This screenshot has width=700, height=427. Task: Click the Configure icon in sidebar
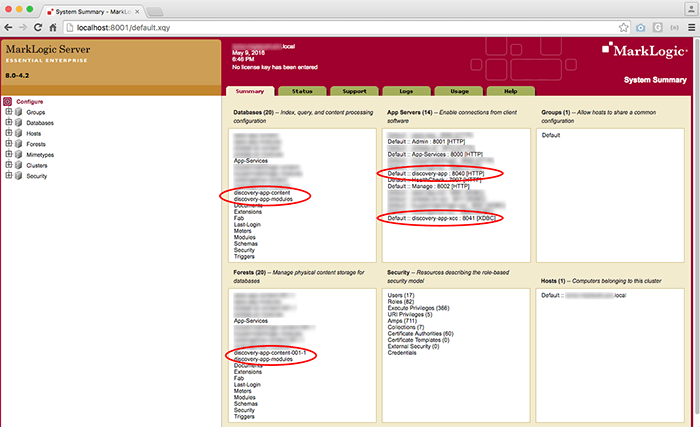click(x=7, y=101)
